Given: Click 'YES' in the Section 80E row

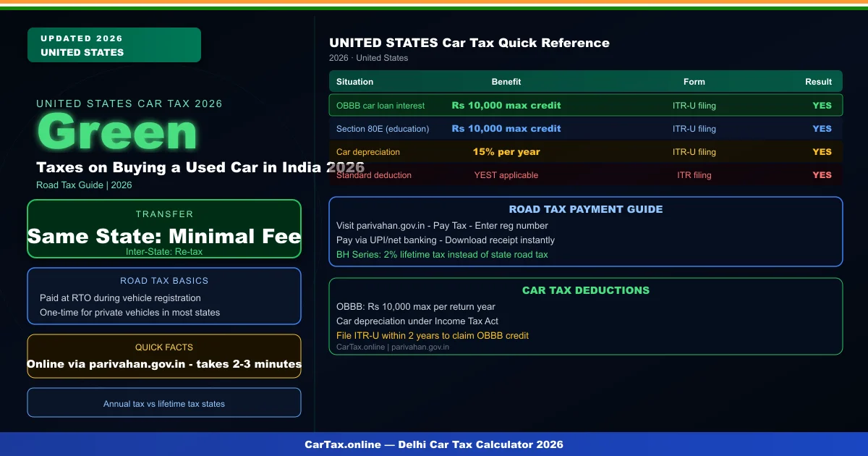Looking at the screenshot, I should tap(822, 129).
